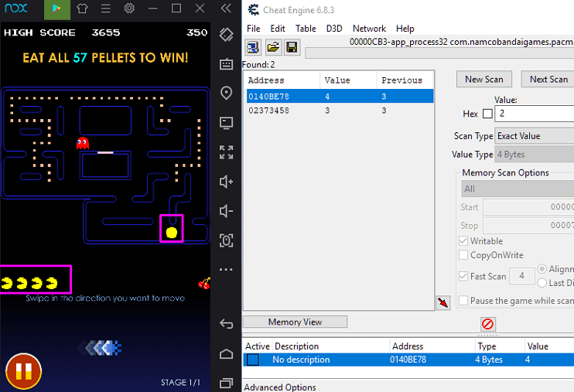
Task: Click the Nox My Computer monitor icon
Action: 226,123
